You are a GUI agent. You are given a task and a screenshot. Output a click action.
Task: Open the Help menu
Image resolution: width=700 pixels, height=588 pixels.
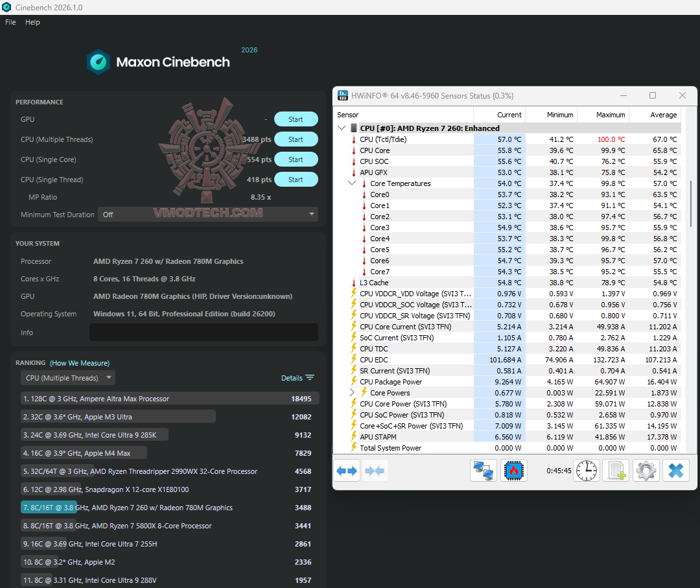(32, 22)
